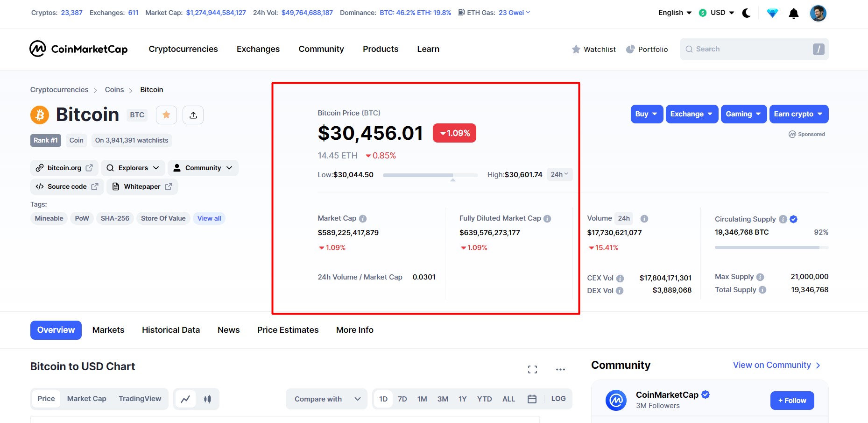Switch to Historical Data tab
The image size is (868, 423).
171,330
